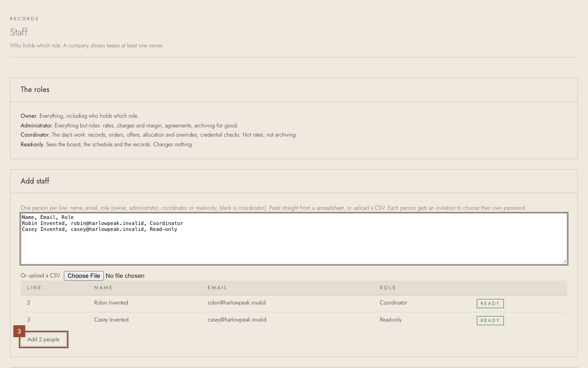588x368 pixels.
Task: Click the Add staff section heading
Action: tap(35, 181)
